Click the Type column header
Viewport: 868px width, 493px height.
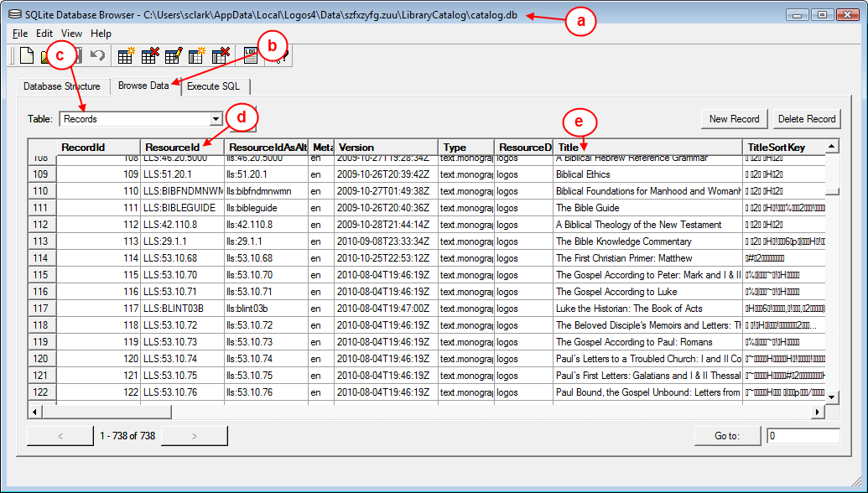click(x=465, y=148)
